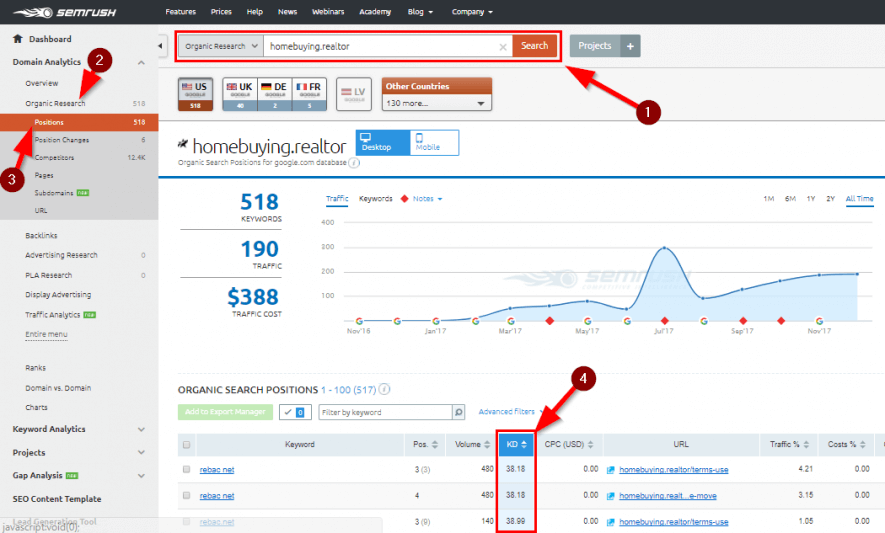Open external link icon for first terms-use URL
Image resolution: width=885 pixels, height=533 pixels.
point(610,470)
